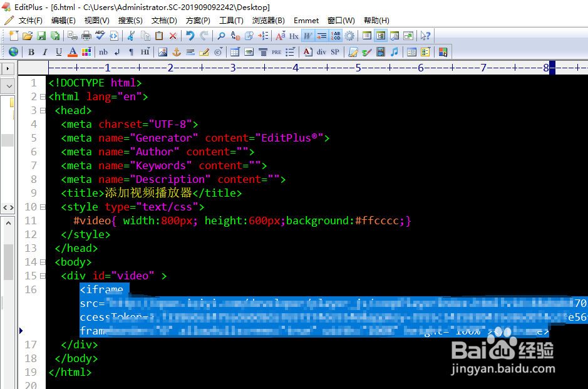Insert non-breaking space with nb icon

click(x=103, y=52)
